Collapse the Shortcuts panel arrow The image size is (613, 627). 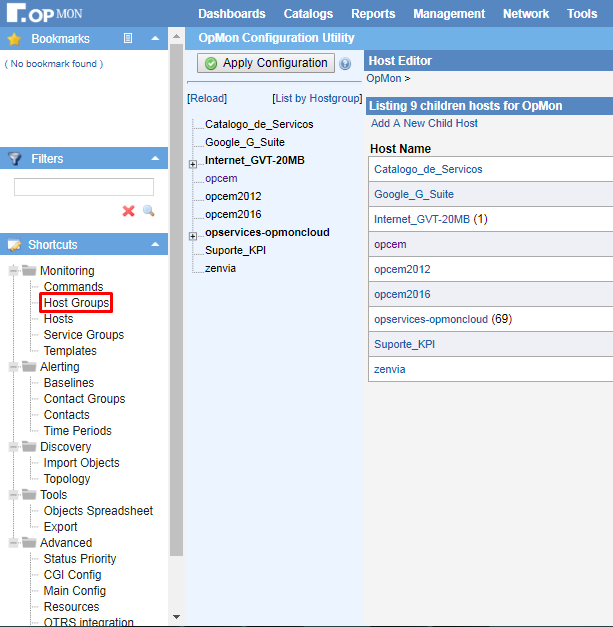pos(155,244)
